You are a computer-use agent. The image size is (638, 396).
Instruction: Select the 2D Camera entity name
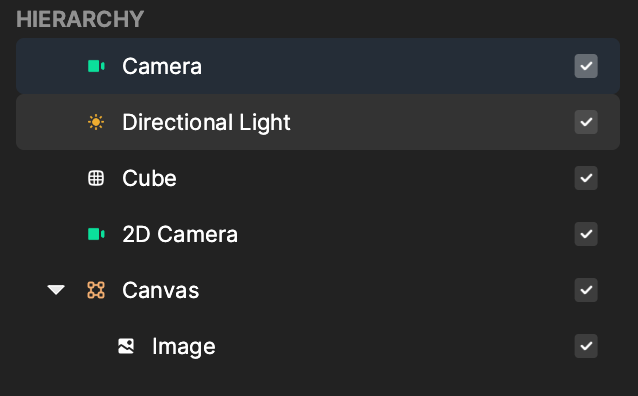[180, 234]
